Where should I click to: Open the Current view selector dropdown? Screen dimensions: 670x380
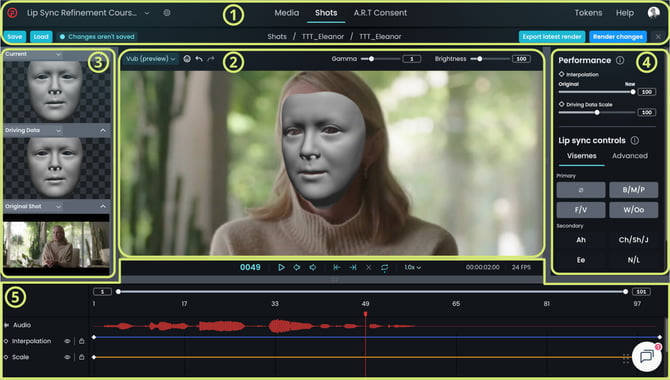(59, 54)
